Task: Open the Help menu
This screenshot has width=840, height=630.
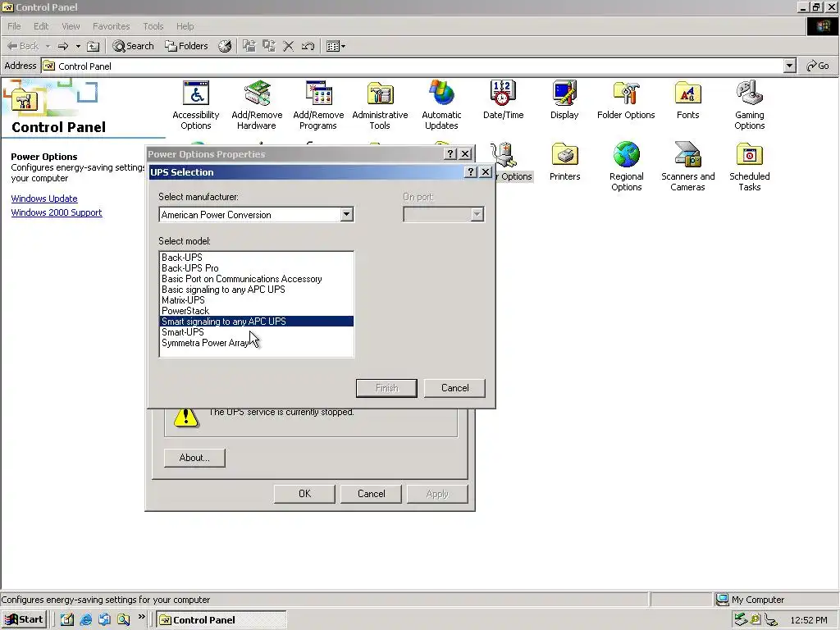Action: point(185,26)
